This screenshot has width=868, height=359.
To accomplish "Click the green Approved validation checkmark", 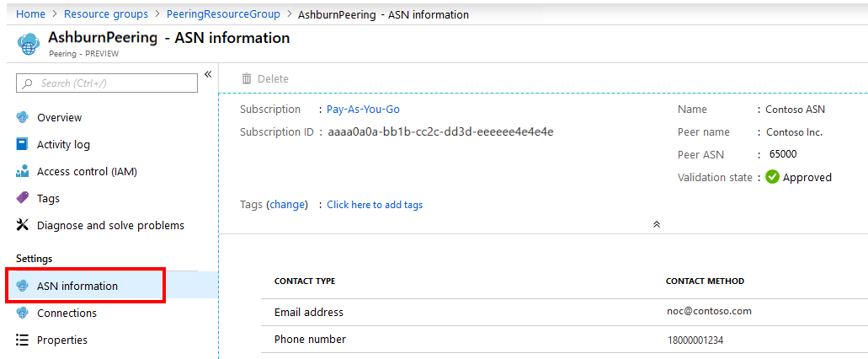I will coord(772,177).
